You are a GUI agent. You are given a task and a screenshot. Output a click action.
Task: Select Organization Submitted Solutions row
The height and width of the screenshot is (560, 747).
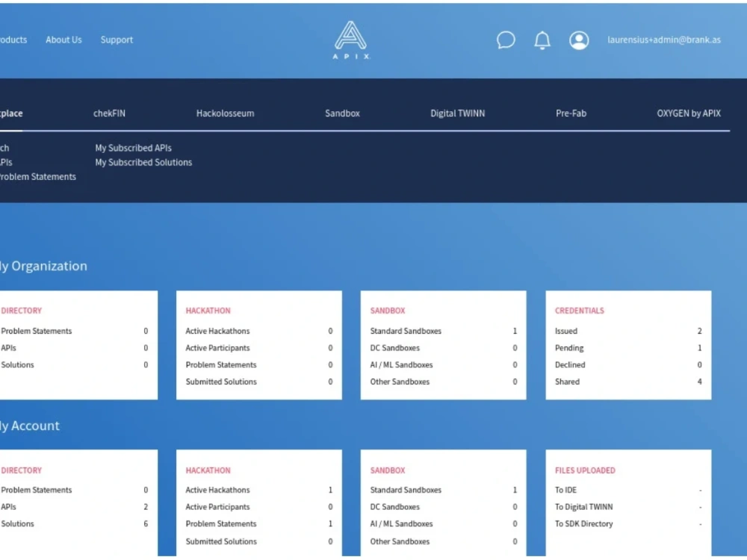click(259, 382)
